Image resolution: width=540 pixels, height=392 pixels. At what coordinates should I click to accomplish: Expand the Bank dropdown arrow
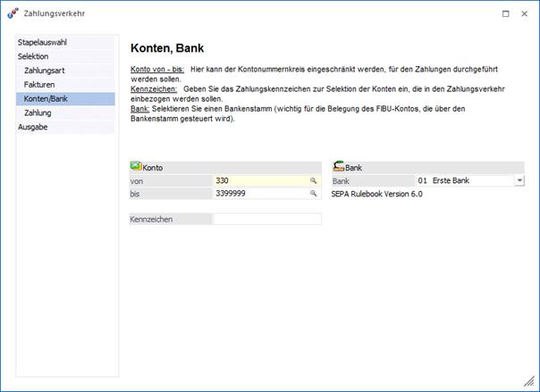519,180
